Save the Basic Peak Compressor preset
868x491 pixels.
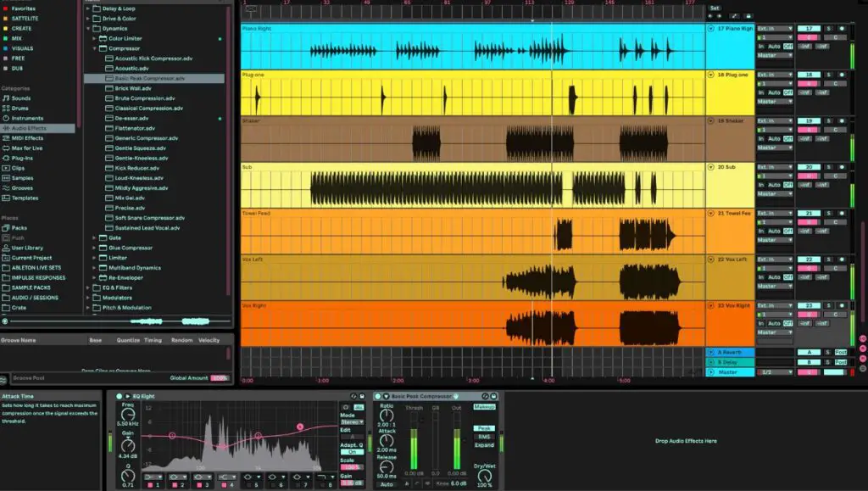point(493,396)
